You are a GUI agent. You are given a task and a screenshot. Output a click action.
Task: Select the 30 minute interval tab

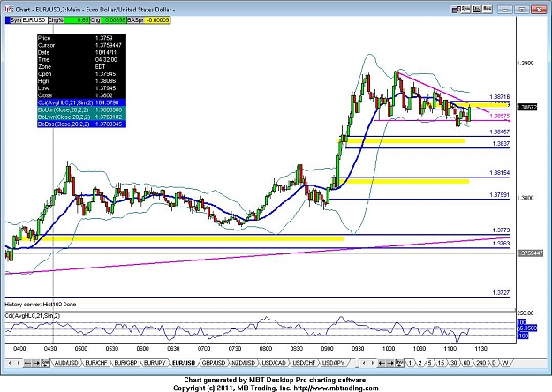click(x=454, y=363)
